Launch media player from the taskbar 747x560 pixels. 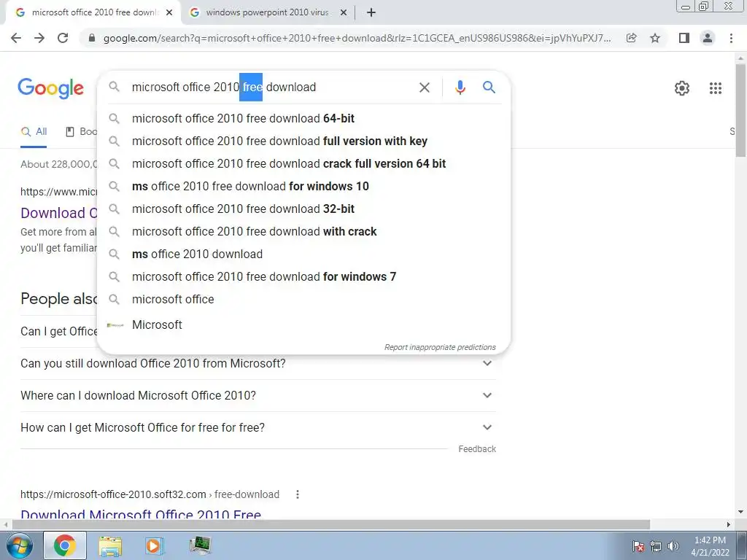[x=154, y=545]
